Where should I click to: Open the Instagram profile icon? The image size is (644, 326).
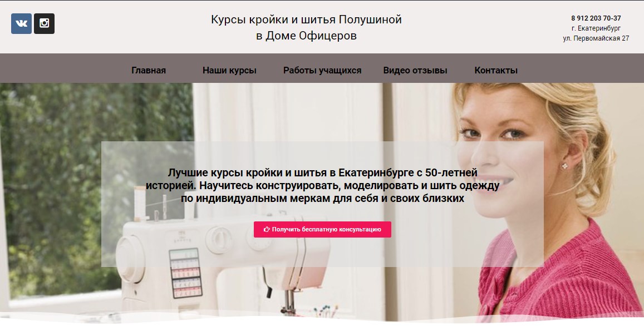click(x=44, y=23)
